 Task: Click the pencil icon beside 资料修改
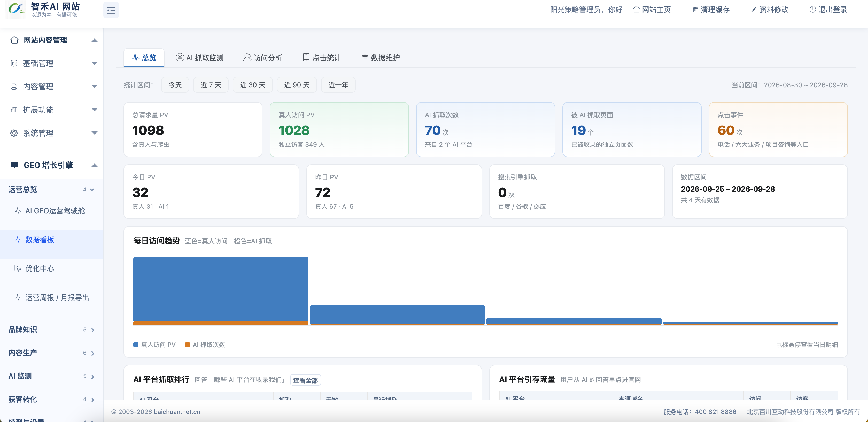754,10
